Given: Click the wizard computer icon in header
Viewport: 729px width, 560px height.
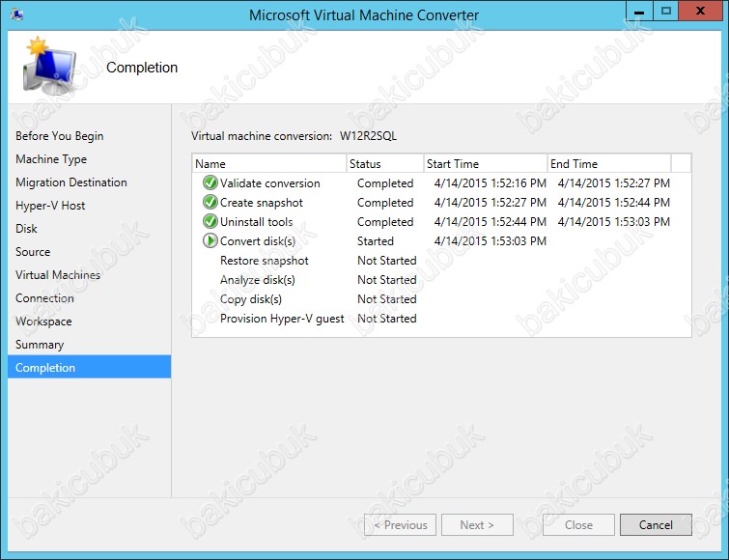Looking at the screenshot, I should click(x=49, y=67).
